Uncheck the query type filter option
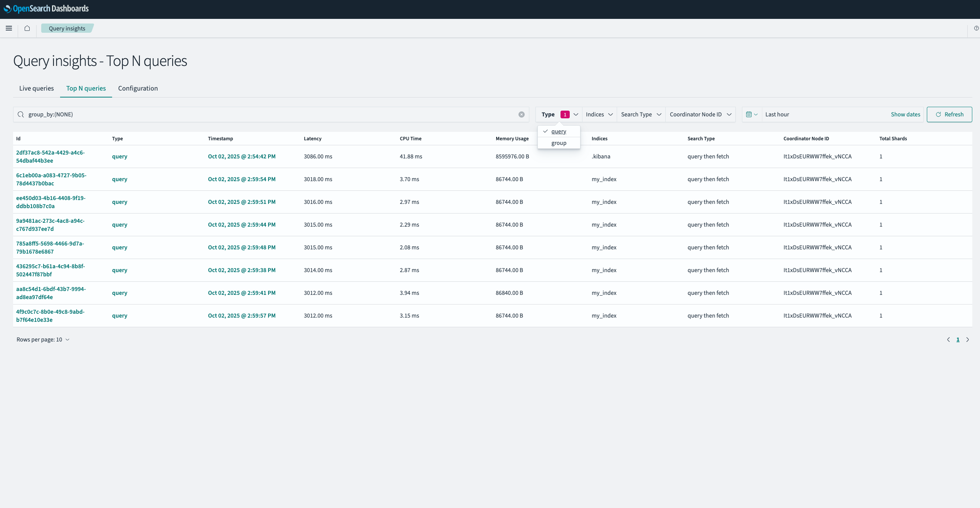The width and height of the screenshot is (980, 508). pos(558,131)
